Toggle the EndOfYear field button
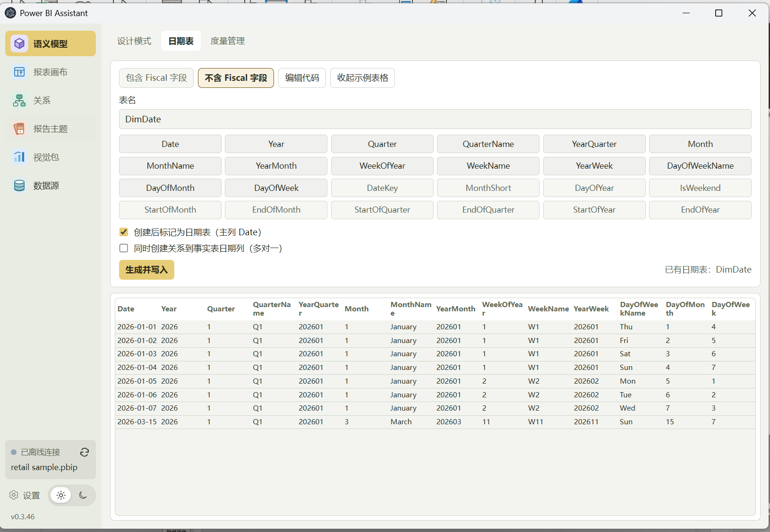Image resolution: width=770 pixels, height=532 pixels. 700,210
